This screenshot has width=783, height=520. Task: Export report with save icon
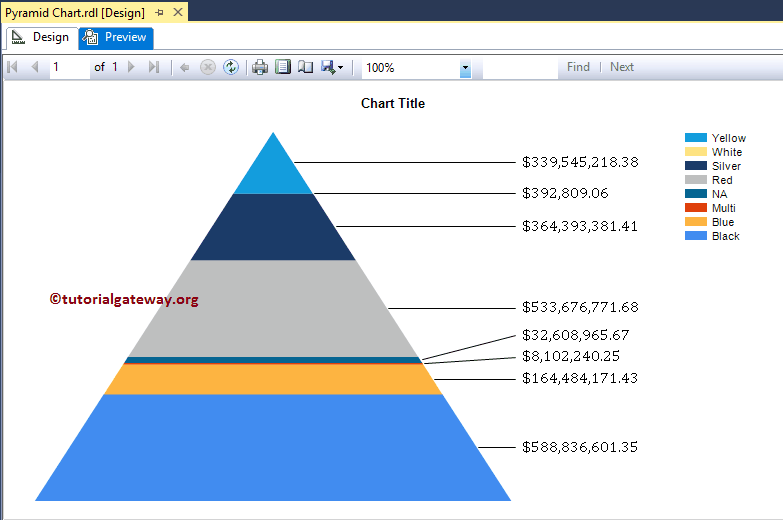click(328, 67)
